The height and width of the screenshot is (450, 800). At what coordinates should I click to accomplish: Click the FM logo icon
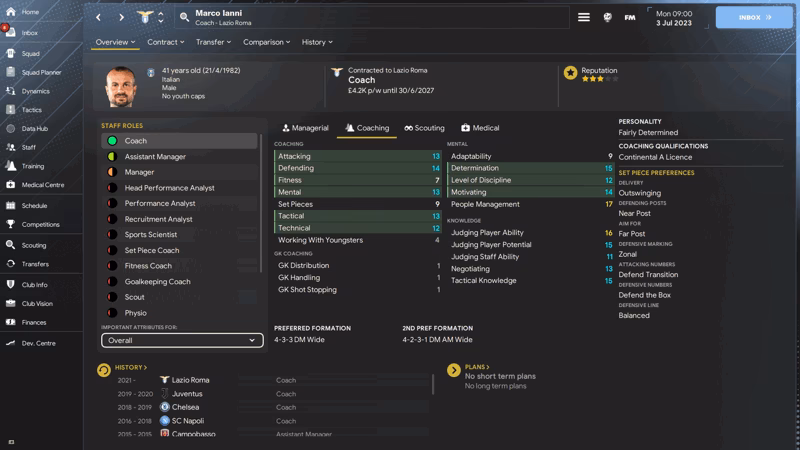pyautogui.click(x=630, y=17)
